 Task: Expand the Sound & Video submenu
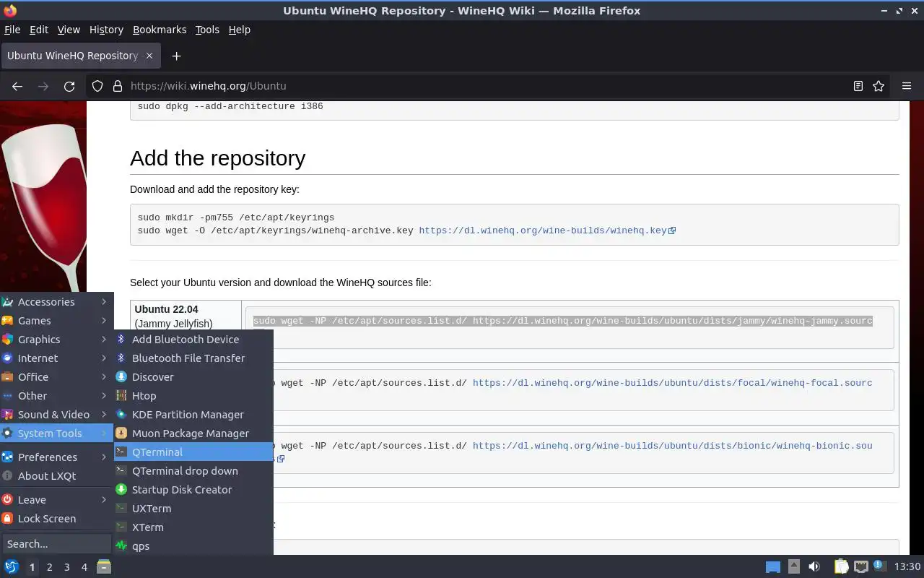tap(56, 415)
